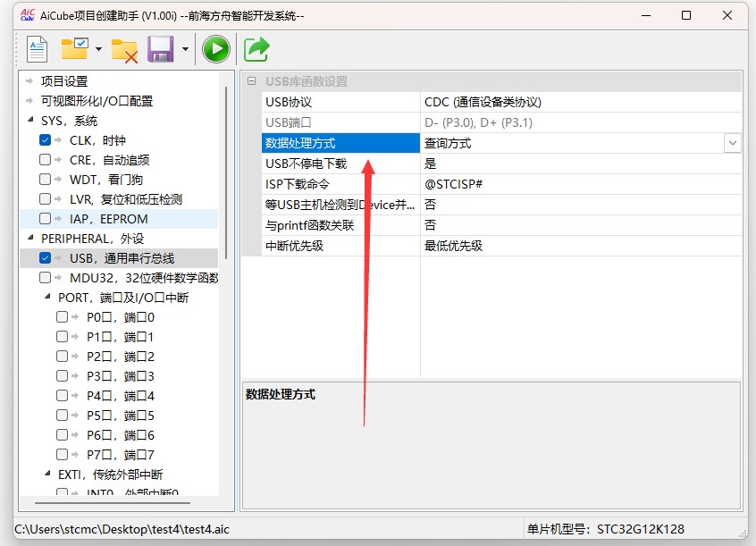The width and height of the screenshot is (756, 546).
Task: Enable CRE 自动追频 checkbox
Action: 45,160
